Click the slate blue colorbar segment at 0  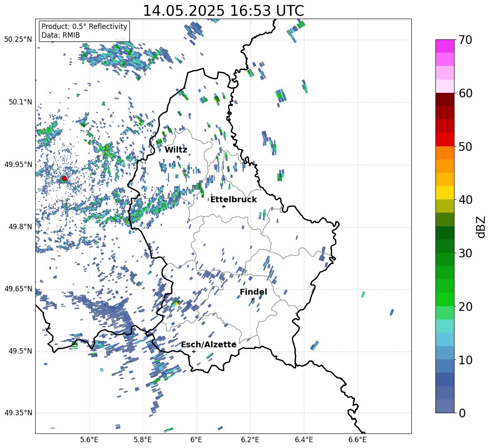445,406
